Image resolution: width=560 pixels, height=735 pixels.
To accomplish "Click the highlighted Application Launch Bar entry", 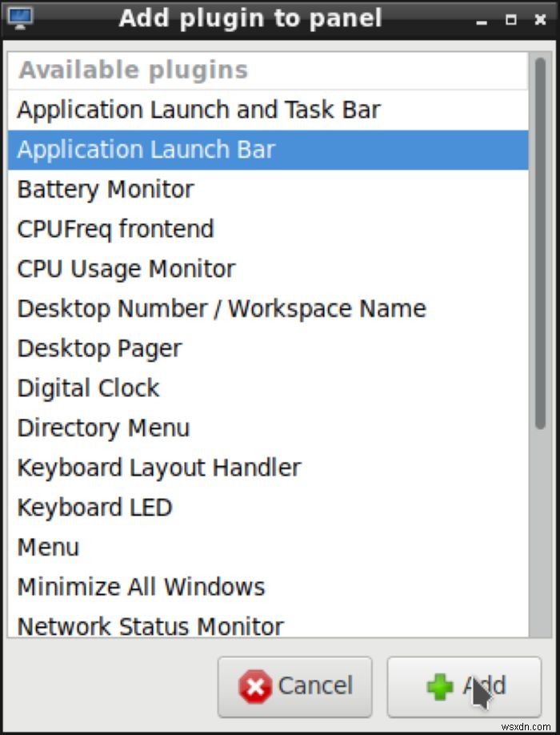I will click(x=146, y=150).
